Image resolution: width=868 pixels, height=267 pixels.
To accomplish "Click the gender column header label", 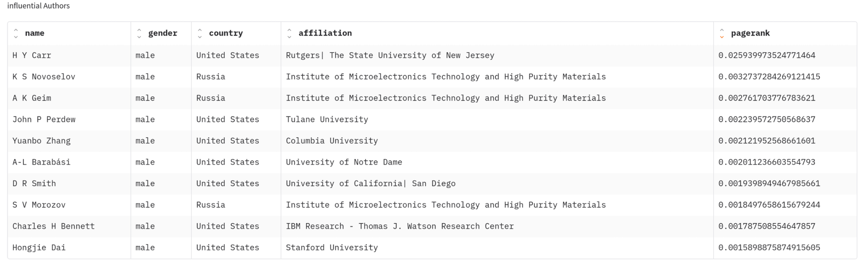I will click(162, 33).
